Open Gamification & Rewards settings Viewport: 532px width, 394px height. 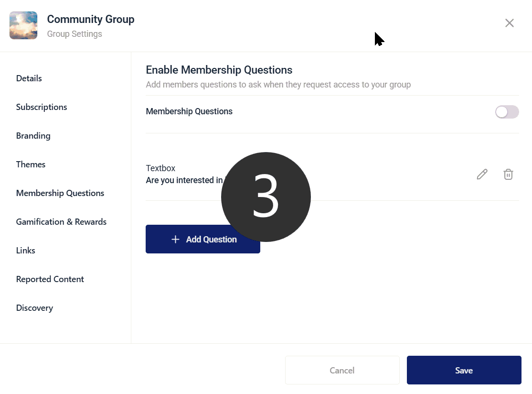click(61, 222)
